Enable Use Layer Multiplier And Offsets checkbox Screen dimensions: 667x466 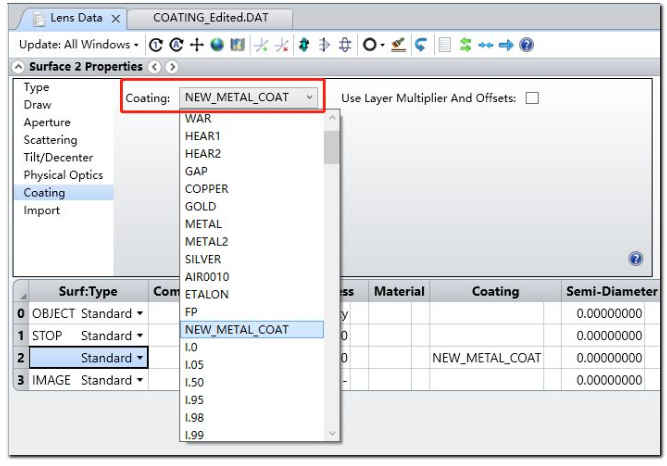[x=532, y=98]
